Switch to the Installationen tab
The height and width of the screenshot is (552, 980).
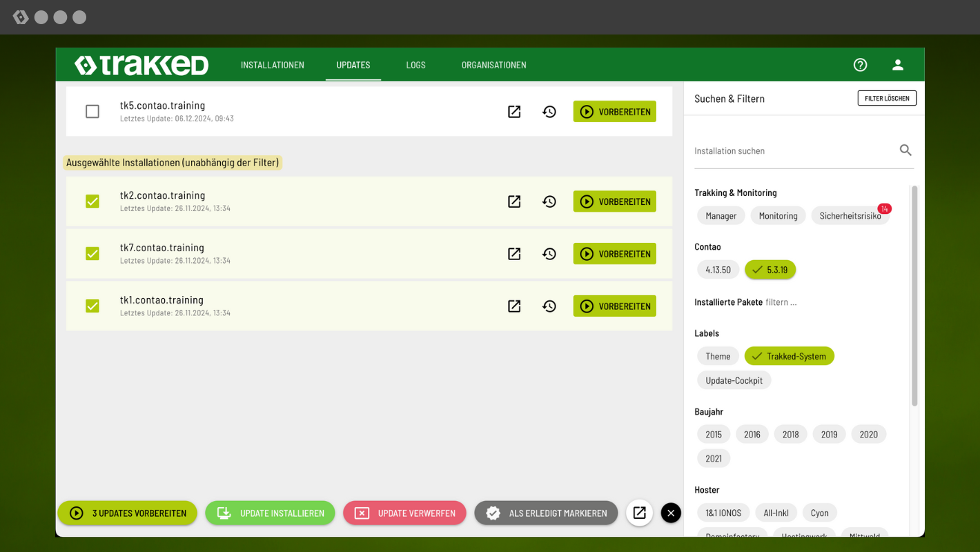(x=272, y=65)
